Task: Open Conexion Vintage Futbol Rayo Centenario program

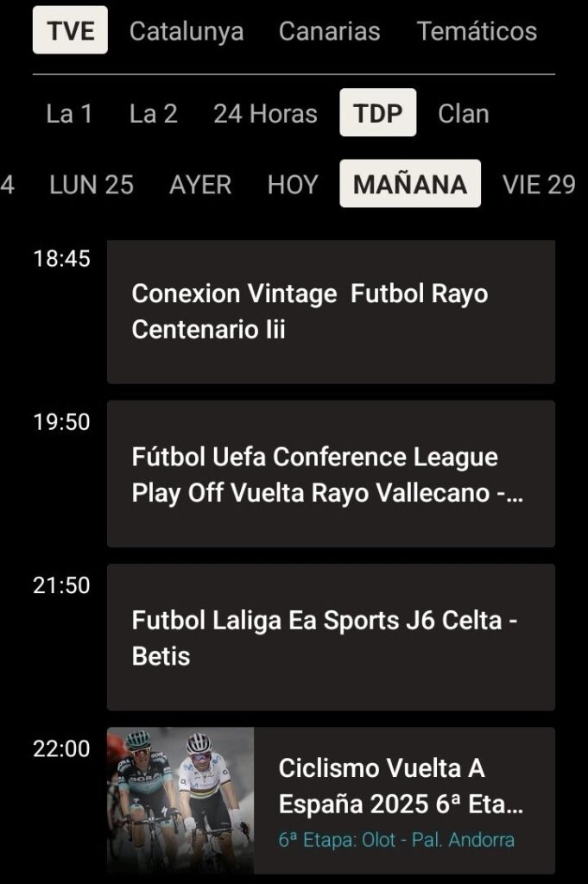Action: [331, 312]
